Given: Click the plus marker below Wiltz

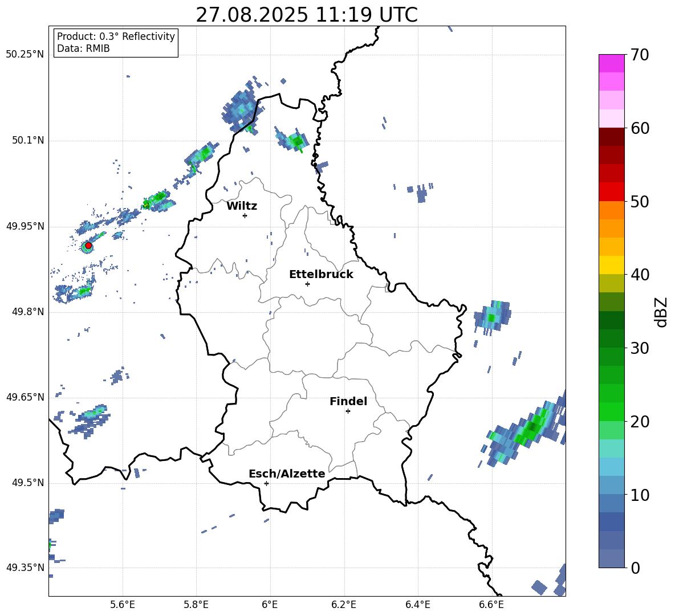Looking at the screenshot, I should click(245, 215).
